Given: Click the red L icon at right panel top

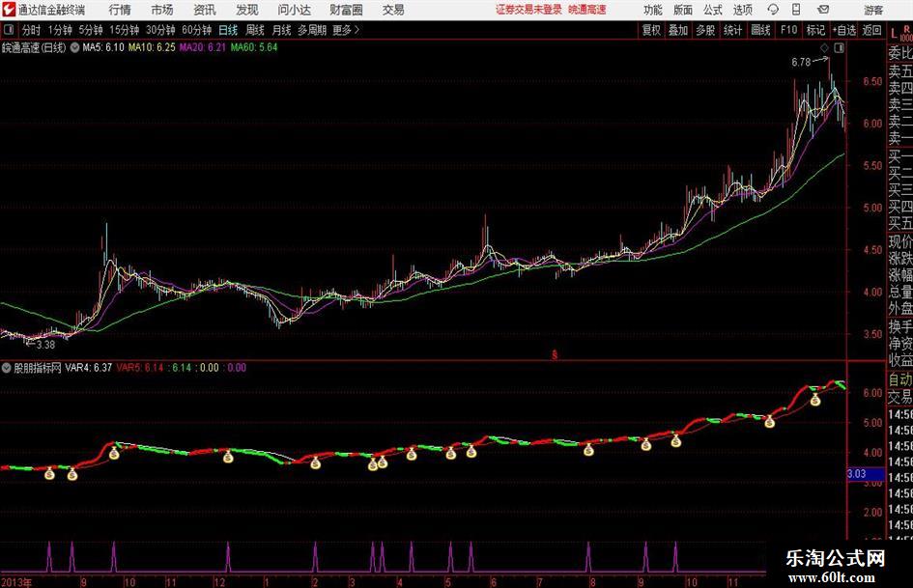Looking at the screenshot, I should point(894,35).
